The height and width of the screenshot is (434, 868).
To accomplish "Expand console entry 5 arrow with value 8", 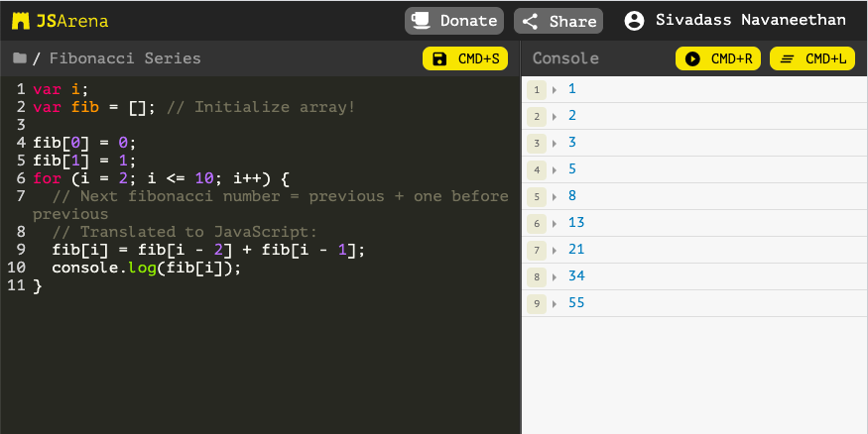I will tap(555, 196).
